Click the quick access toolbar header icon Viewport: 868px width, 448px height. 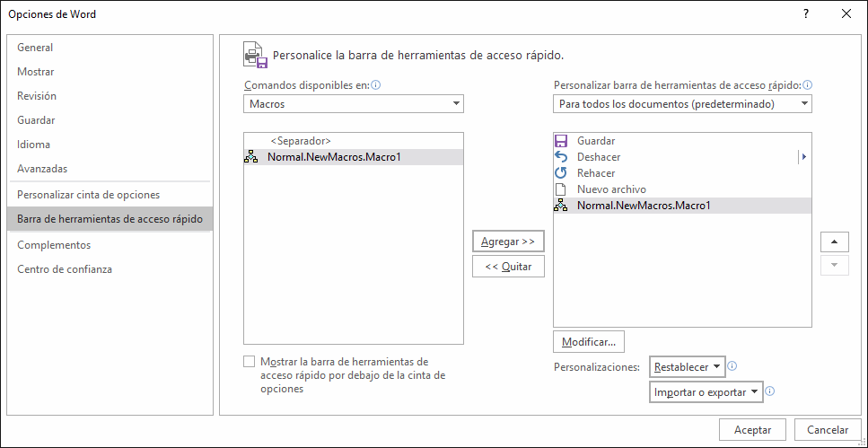(x=256, y=55)
